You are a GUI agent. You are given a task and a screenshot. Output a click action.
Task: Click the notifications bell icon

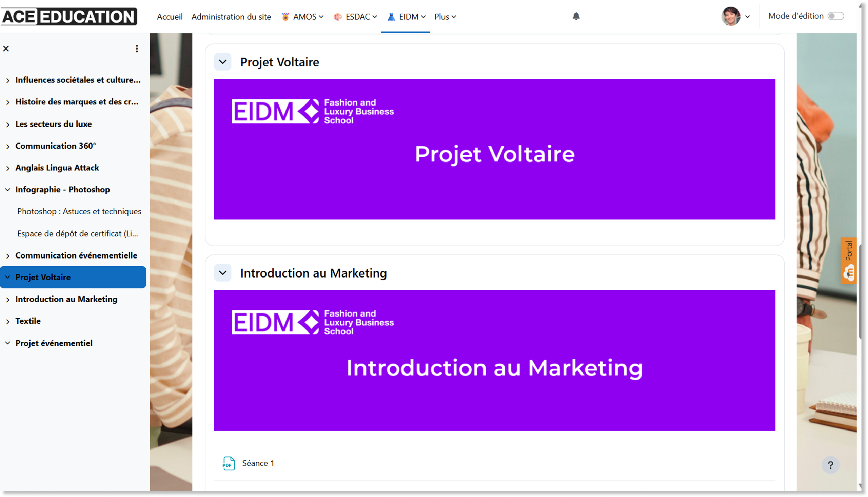576,16
